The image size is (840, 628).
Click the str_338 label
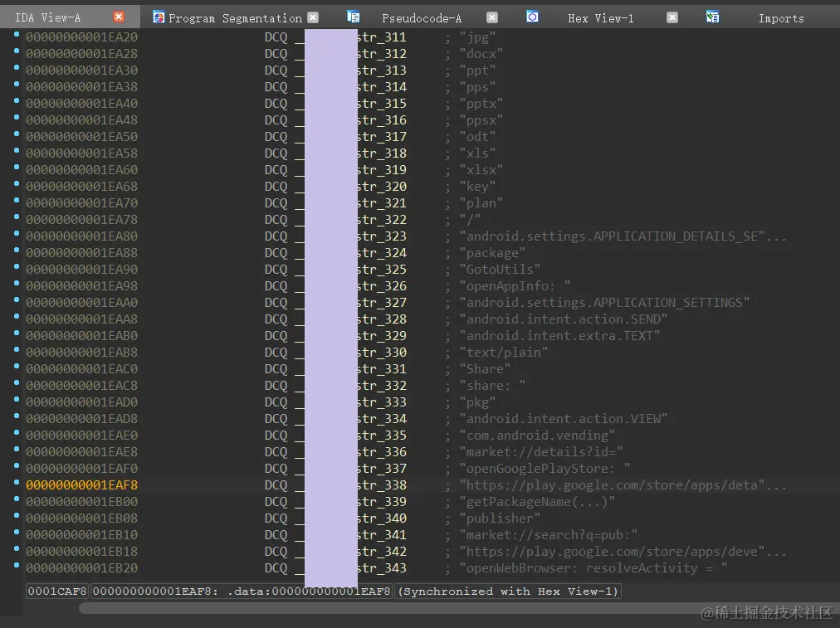click(382, 485)
